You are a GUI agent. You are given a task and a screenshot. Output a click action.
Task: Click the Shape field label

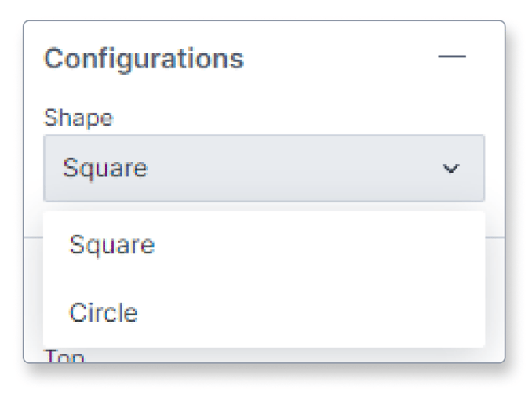click(x=78, y=118)
